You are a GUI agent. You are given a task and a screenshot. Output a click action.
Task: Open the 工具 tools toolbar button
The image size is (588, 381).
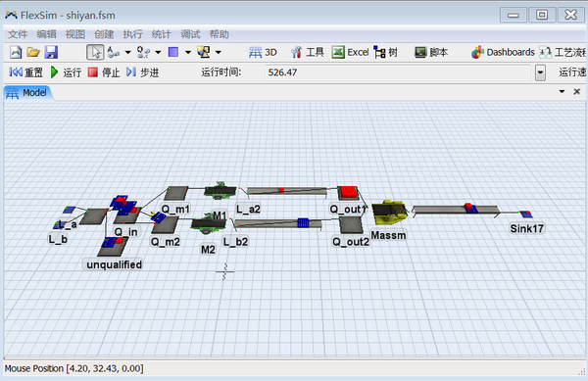(307, 52)
